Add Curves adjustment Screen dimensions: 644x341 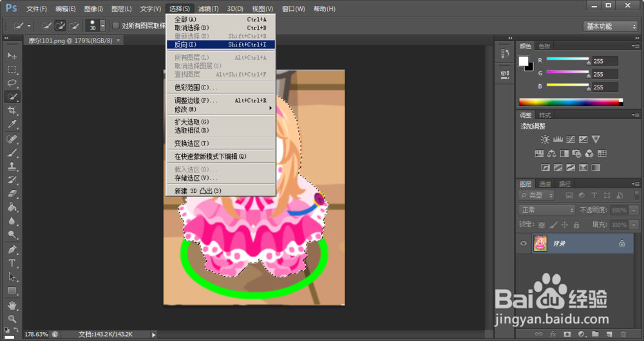pos(571,140)
